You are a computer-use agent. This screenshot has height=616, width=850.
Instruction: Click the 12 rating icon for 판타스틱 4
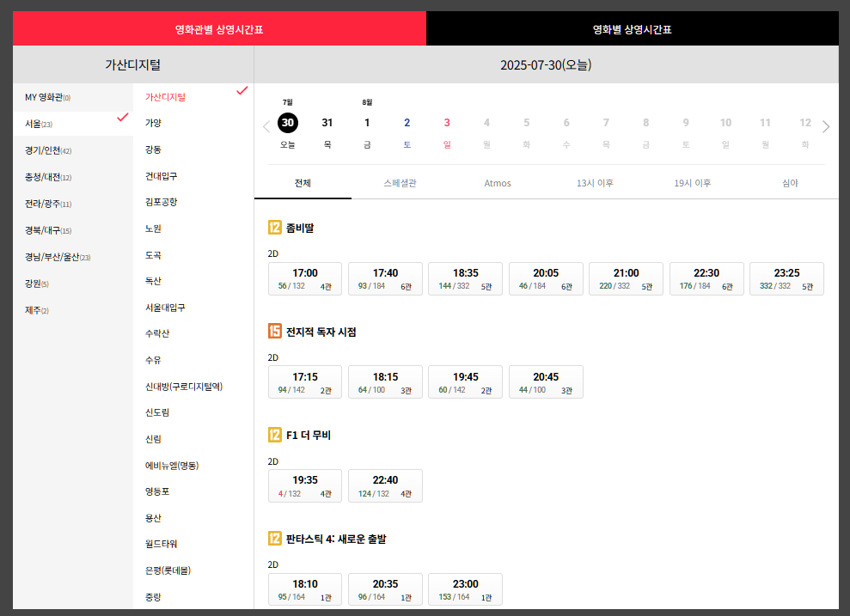(x=275, y=539)
